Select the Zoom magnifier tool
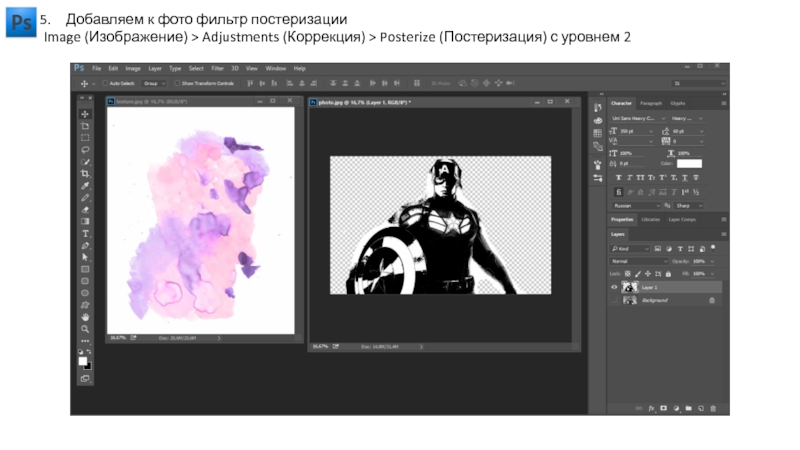This screenshot has width=800, height=450. (x=85, y=329)
